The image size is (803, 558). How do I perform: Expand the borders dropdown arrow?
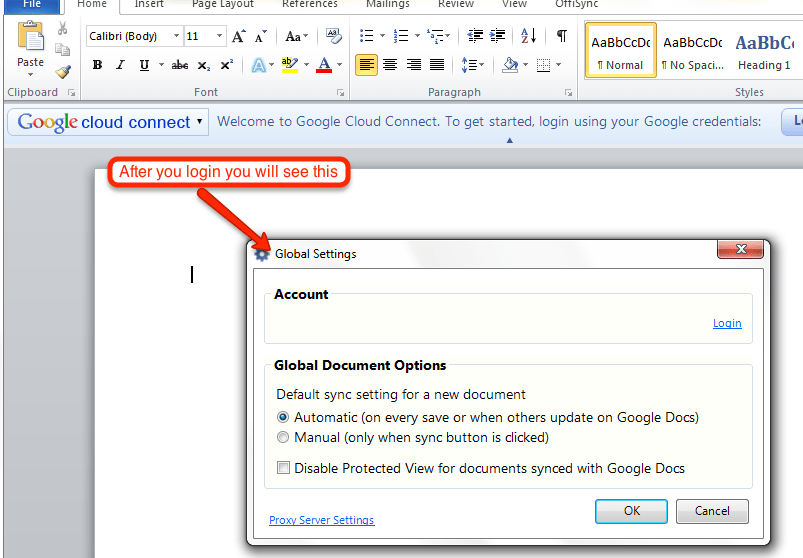click(558, 65)
